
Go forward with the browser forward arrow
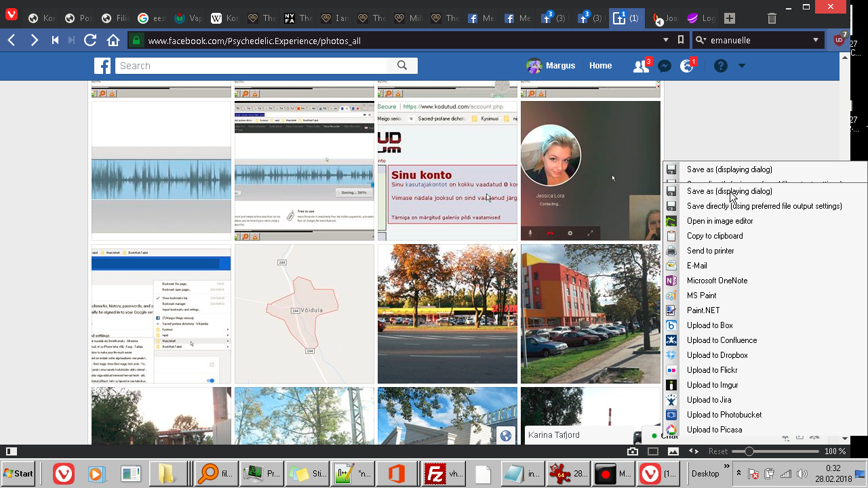(34, 41)
